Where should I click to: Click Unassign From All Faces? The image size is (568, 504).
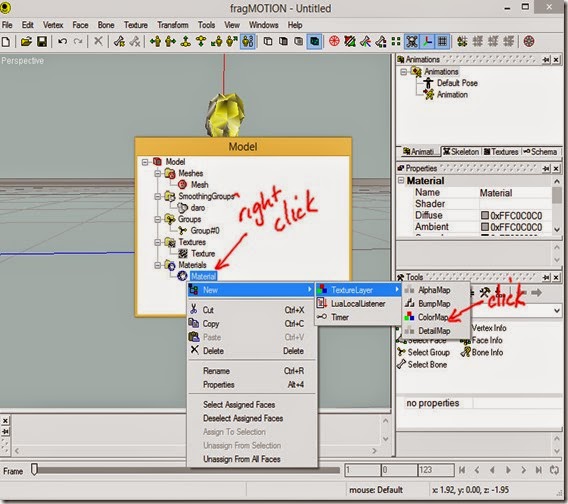coord(251,459)
